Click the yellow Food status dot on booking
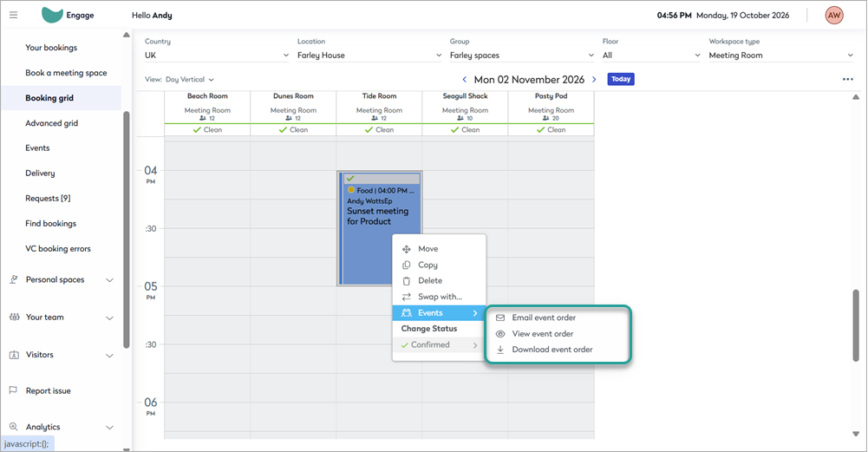The width and height of the screenshot is (868, 452). click(351, 190)
